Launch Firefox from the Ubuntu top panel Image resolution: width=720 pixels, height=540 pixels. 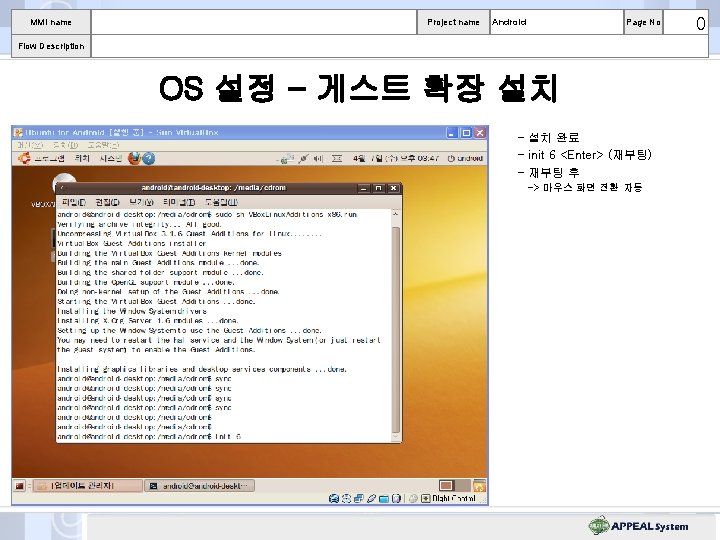[134, 158]
